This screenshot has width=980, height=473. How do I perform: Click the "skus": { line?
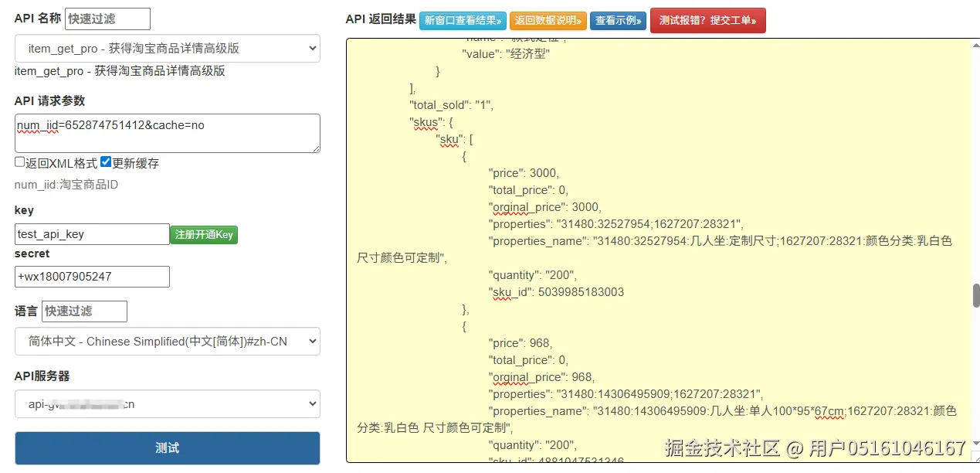tap(430, 122)
